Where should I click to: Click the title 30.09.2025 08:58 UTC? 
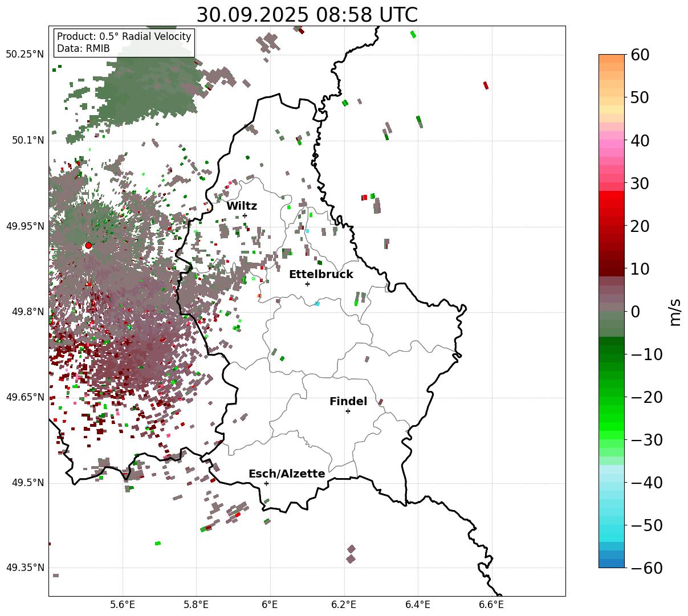pos(307,15)
